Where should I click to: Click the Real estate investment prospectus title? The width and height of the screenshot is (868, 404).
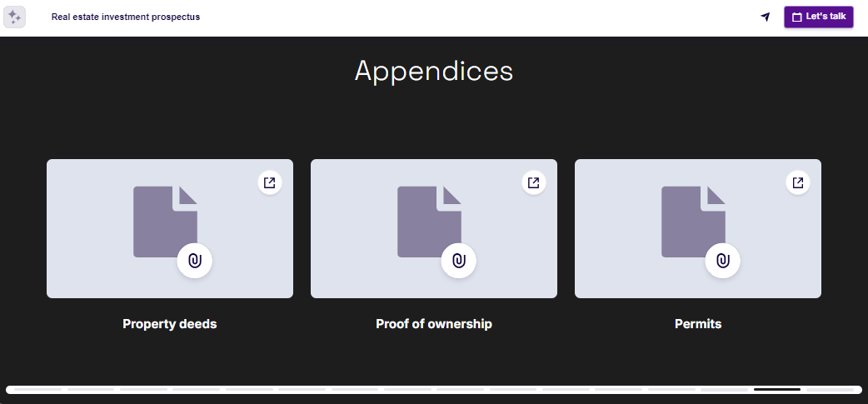[x=126, y=17]
